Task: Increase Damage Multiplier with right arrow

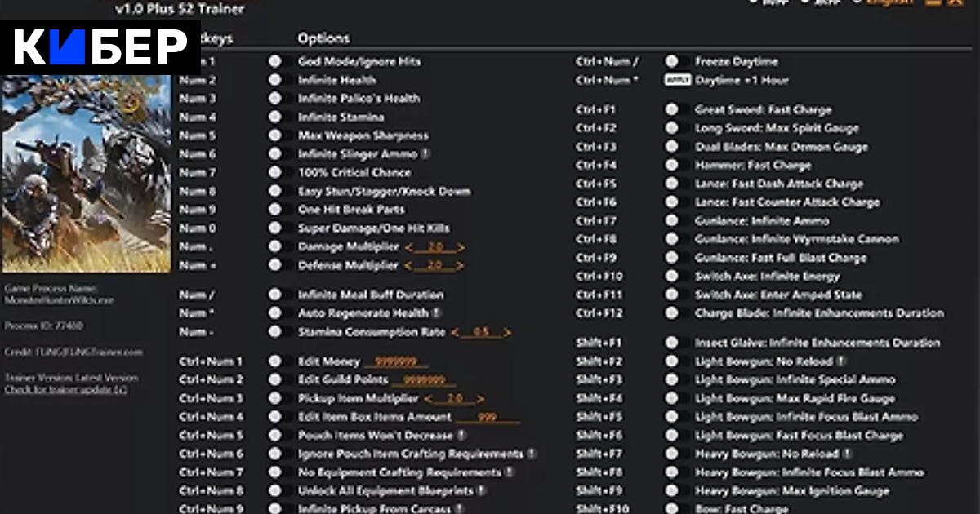Action: tap(461, 247)
